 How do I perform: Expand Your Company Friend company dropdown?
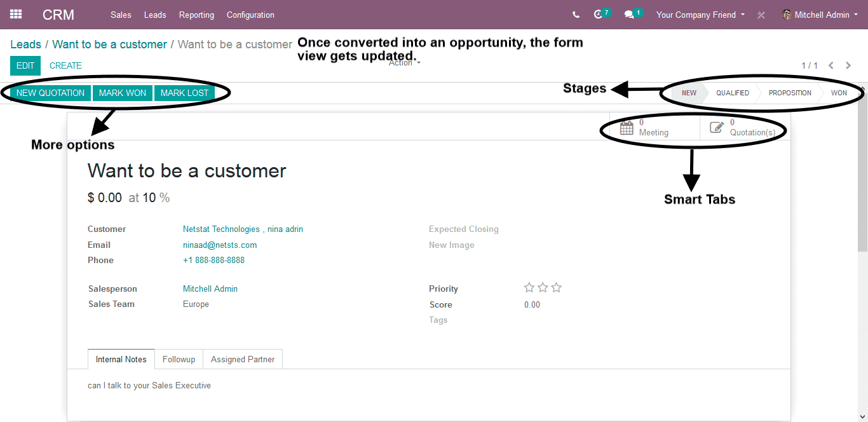(x=700, y=15)
